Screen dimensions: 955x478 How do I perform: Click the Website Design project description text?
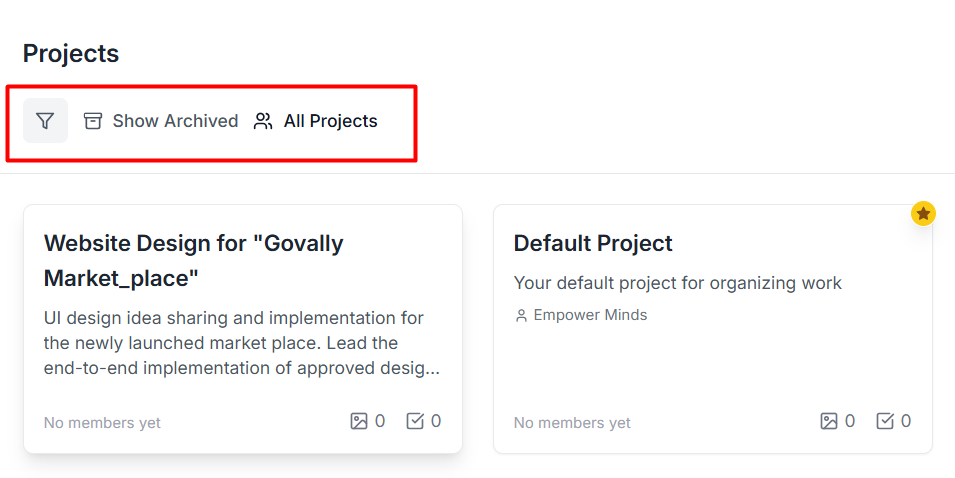(241, 343)
